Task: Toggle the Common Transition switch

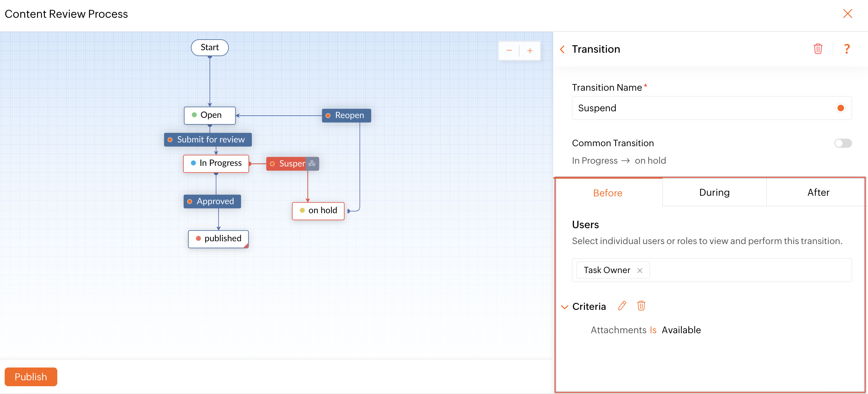Action: tap(843, 143)
